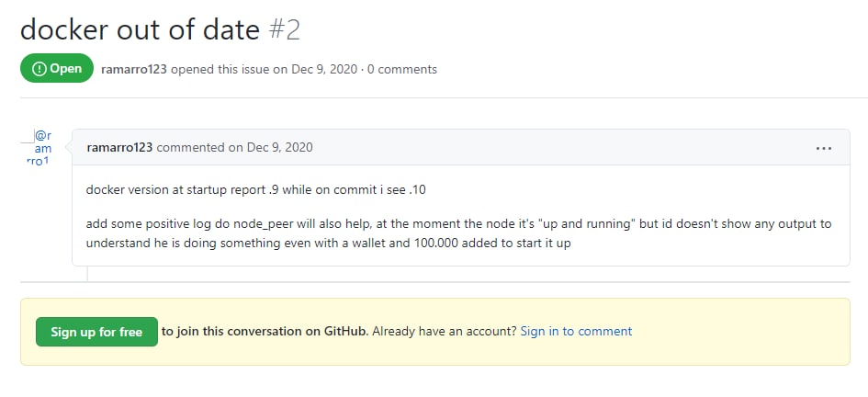
Task: Open ramarro123 profile from the comment header
Action: (119, 147)
